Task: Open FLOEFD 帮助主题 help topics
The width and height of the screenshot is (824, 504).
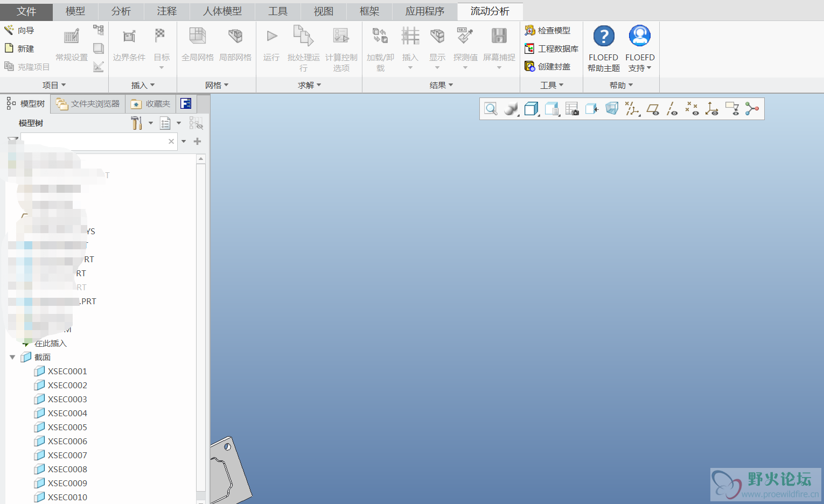Action: click(604, 48)
